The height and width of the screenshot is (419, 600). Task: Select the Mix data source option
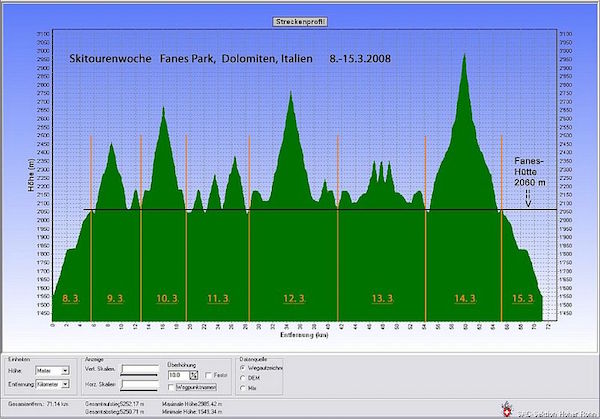pos(242,388)
